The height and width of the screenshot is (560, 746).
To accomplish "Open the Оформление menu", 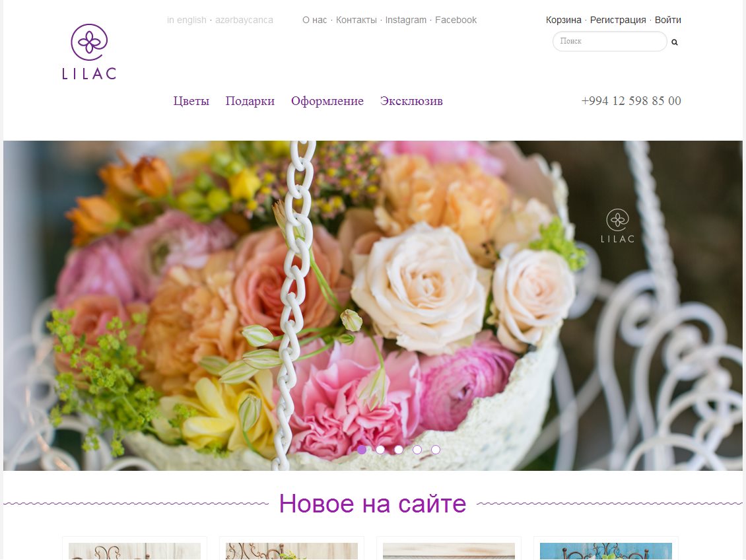I will pyautogui.click(x=327, y=101).
